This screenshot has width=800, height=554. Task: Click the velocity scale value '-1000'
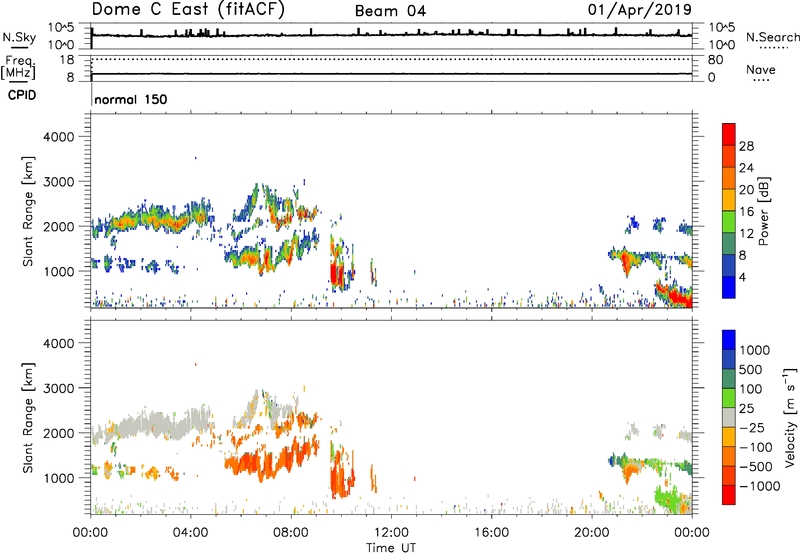(760, 486)
